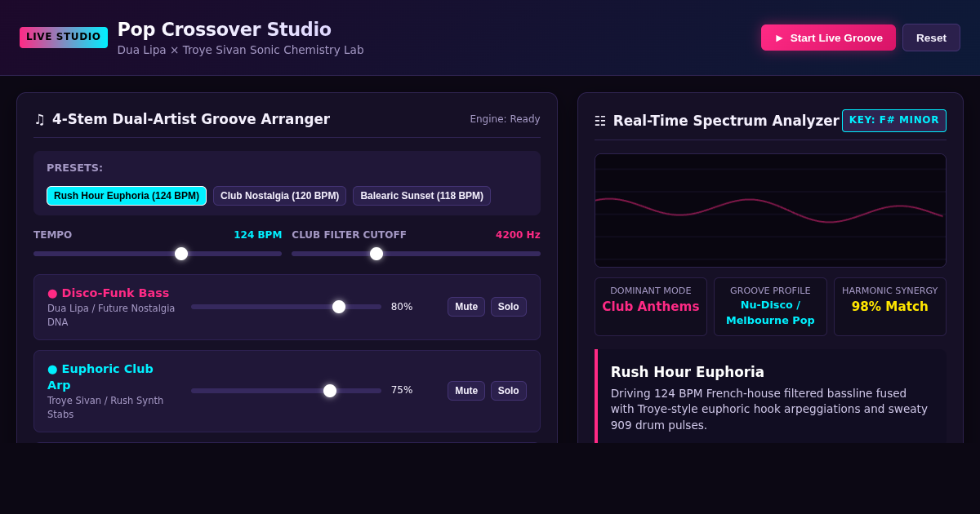This screenshot has height=514, width=980.
Task: Click the Dua Lipa × Troye Sivan subtitle
Action: pos(241,50)
